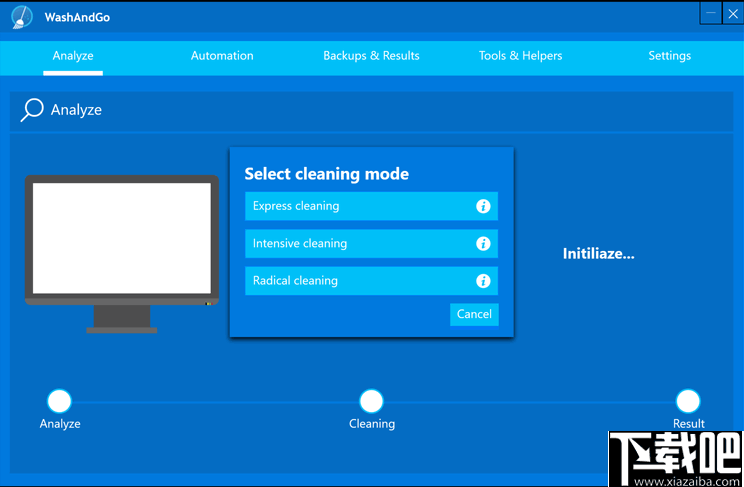Click the Select cleaning mode heading
744x487 pixels.
point(326,174)
